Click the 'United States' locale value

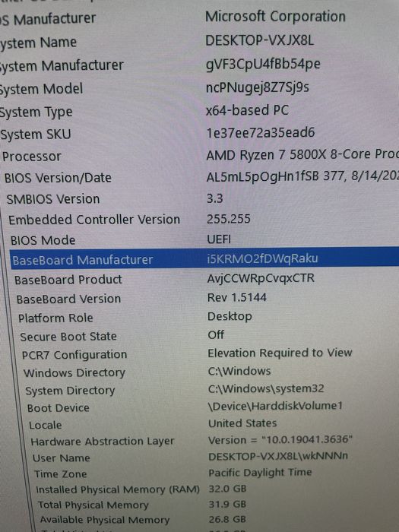[242, 423]
